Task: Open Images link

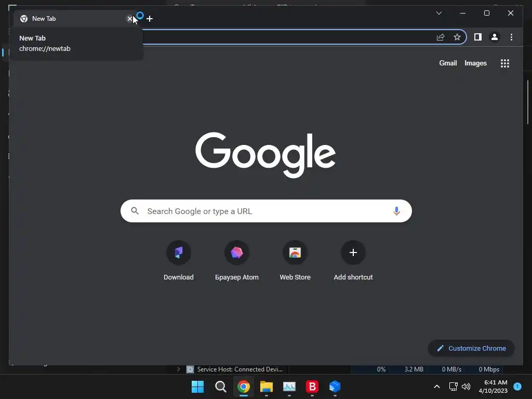Action: 475,63
